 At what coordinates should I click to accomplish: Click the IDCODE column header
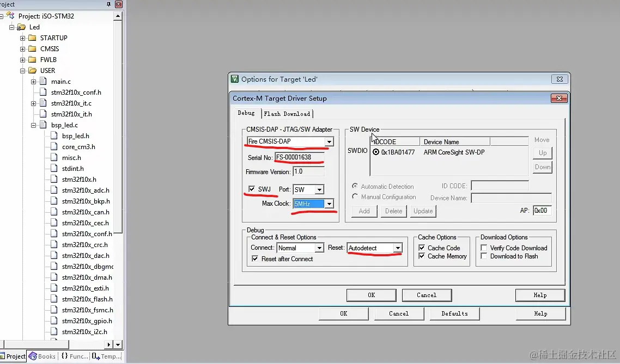point(395,141)
